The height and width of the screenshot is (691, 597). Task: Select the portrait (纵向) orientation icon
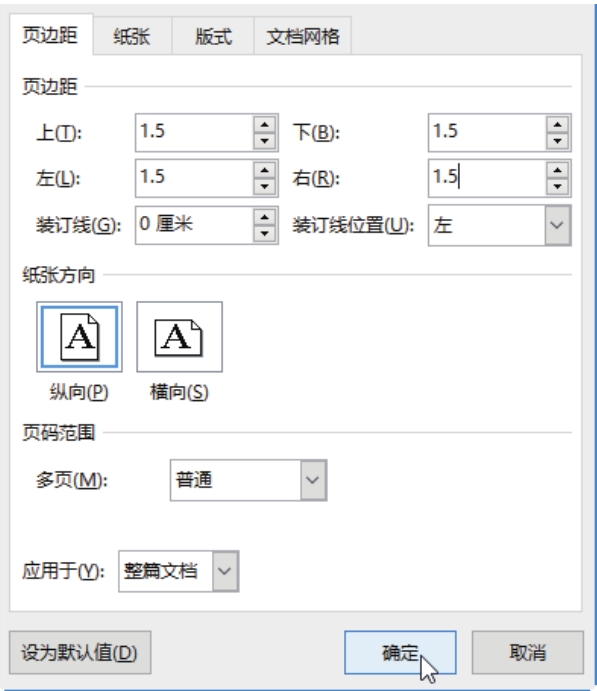click(79, 337)
